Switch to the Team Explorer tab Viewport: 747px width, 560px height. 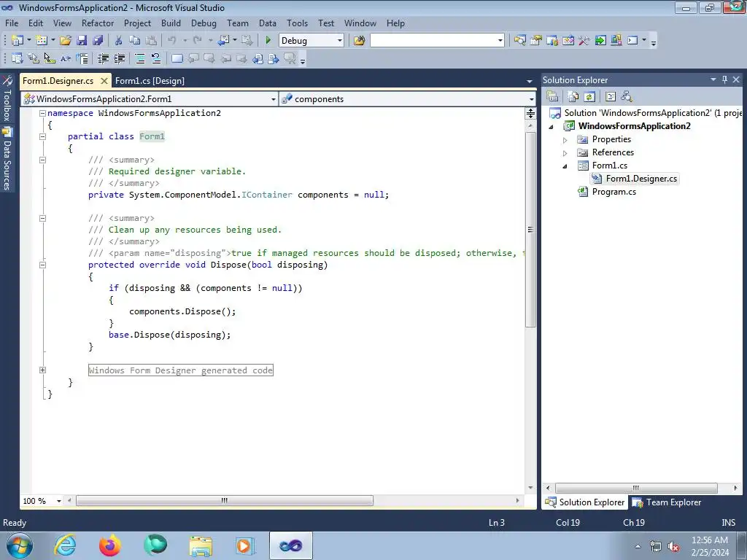pyautogui.click(x=667, y=502)
